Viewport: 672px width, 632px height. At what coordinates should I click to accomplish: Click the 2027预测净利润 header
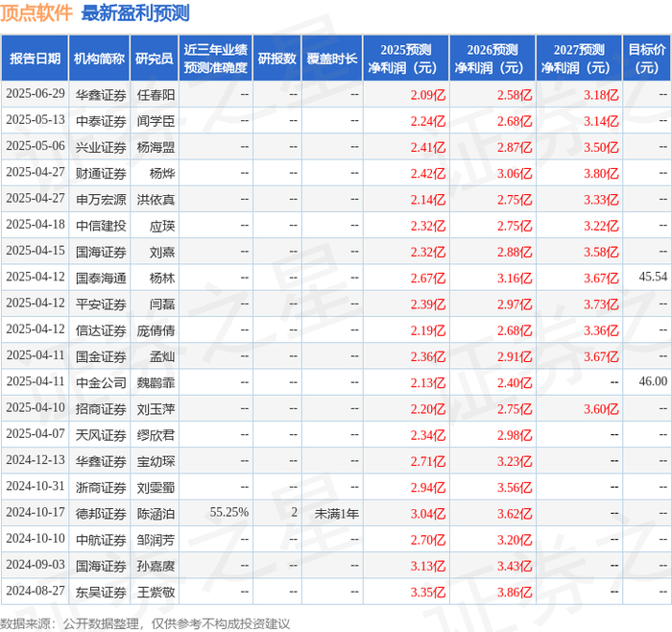[579, 59]
